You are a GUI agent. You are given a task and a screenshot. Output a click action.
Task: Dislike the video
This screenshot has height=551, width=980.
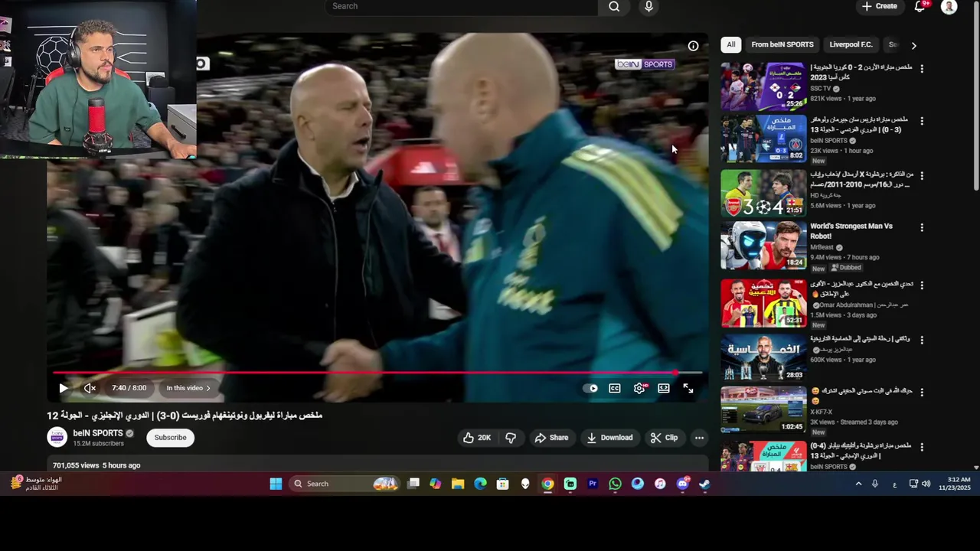coord(511,438)
